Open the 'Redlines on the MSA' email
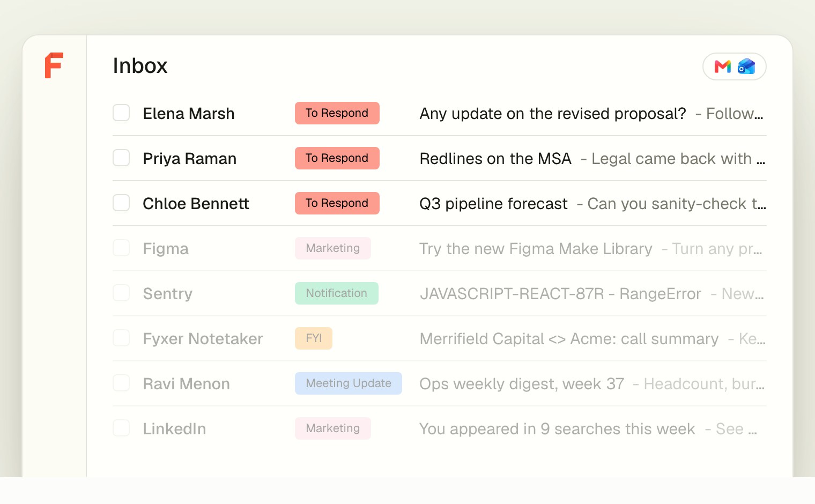 tap(495, 159)
